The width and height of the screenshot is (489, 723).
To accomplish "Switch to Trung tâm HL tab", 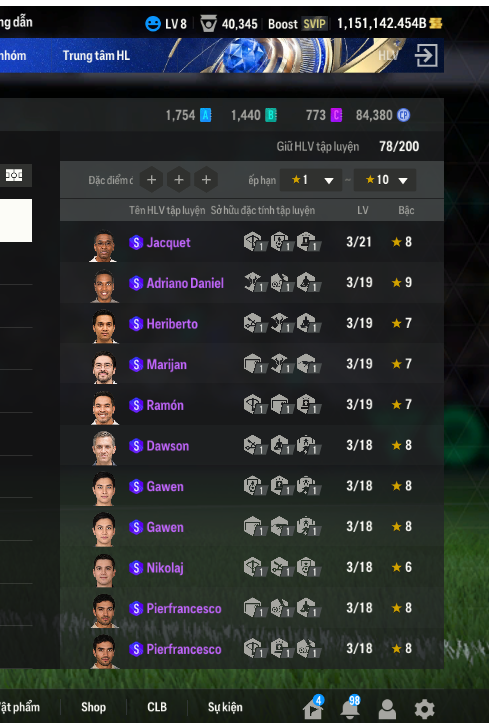I will (96, 56).
